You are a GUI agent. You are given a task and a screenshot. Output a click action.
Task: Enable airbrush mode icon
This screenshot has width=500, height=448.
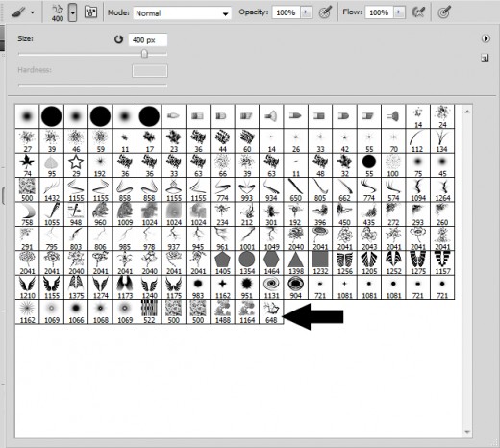click(418, 12)
